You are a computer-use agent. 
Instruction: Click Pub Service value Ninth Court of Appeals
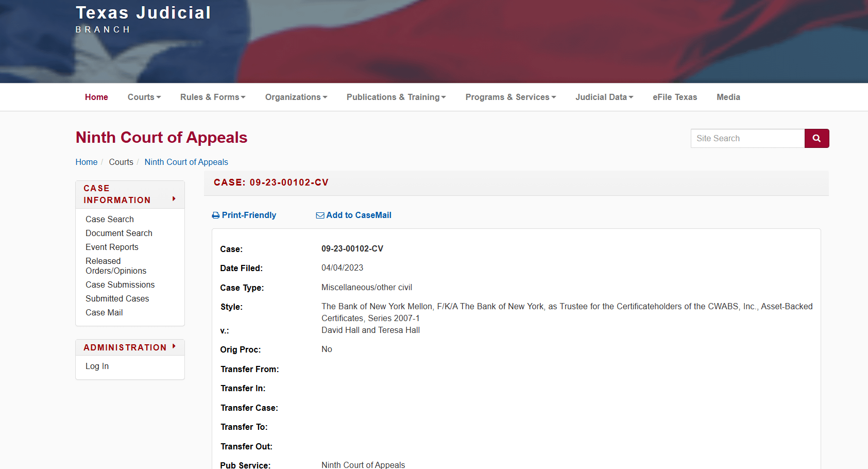(363, 464)
